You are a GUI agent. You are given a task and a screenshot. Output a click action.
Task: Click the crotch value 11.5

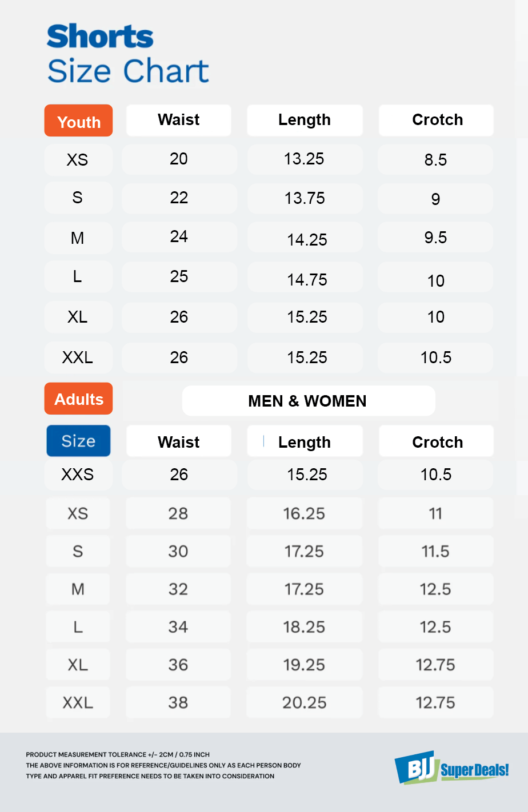pos(435,551)
